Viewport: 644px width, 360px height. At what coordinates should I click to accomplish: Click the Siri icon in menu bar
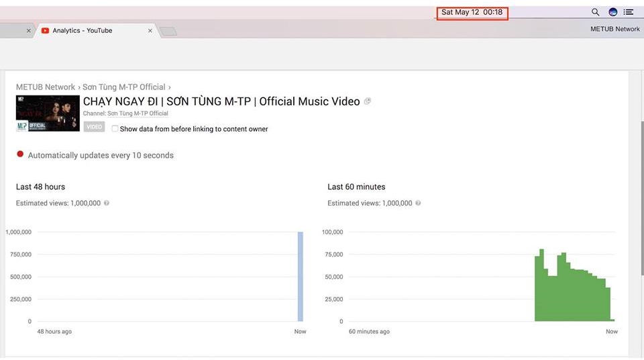[x=612, y=12]
